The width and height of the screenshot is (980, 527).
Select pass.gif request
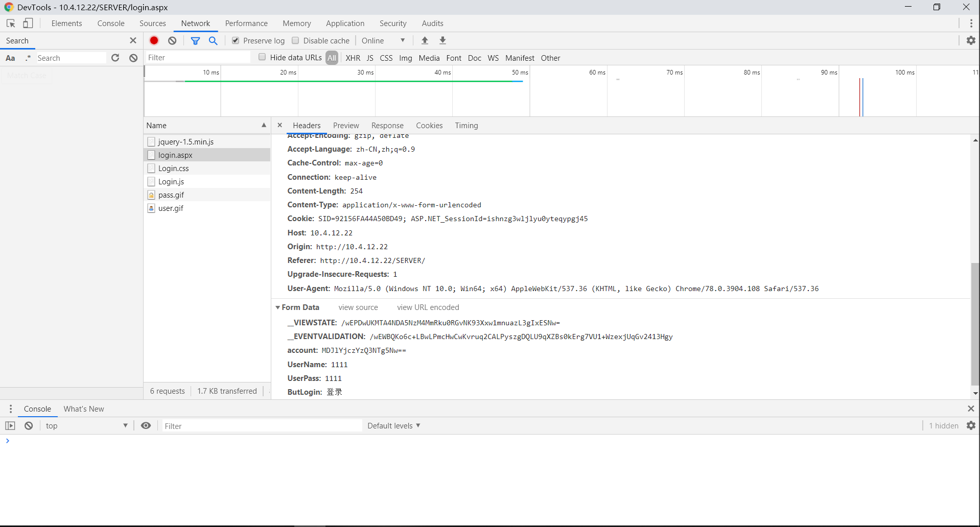pyautogui.click(x=207, y=195)
